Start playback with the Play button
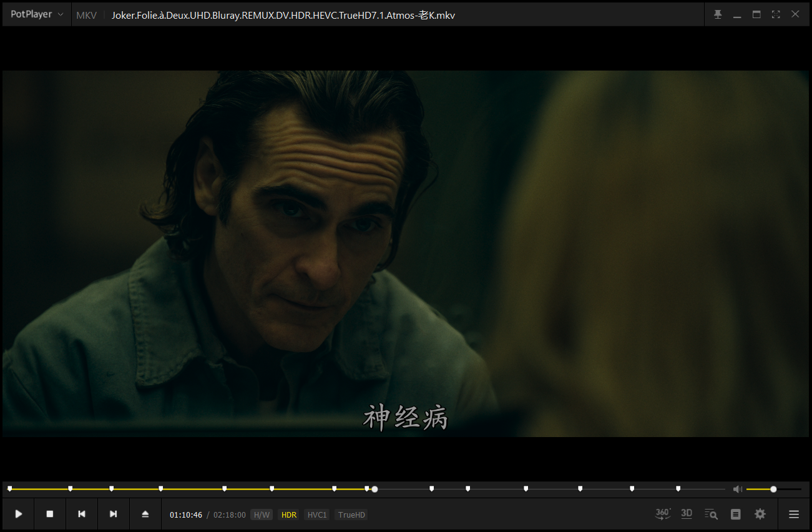The width and height of the screenshot is (812, 532). pyautogui.click(x=19, y=514)
